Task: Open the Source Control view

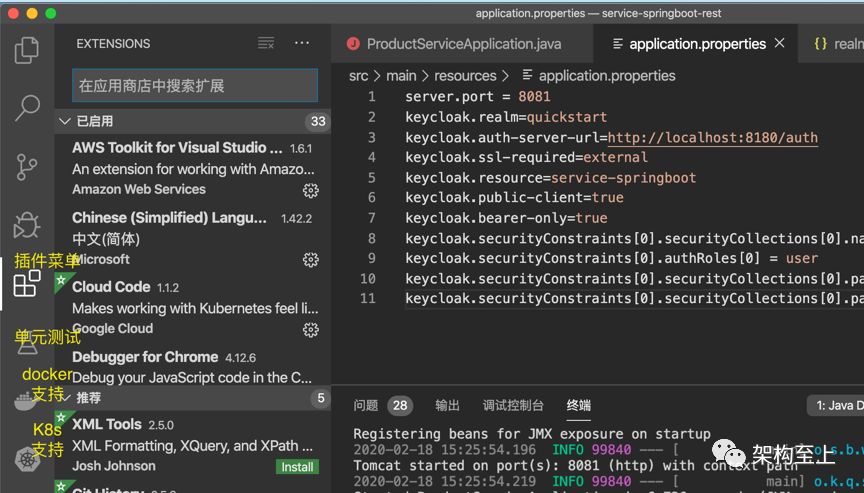Action: pos(26,166)
